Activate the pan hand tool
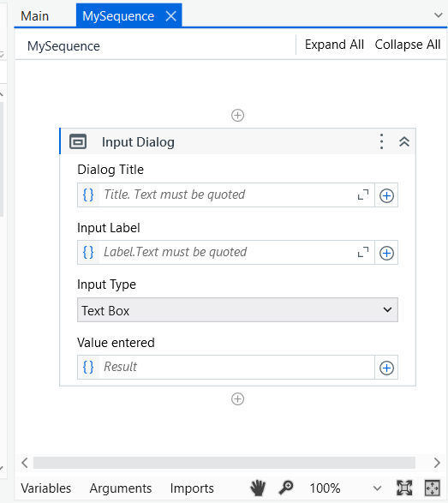 click(x=258, y=488)
